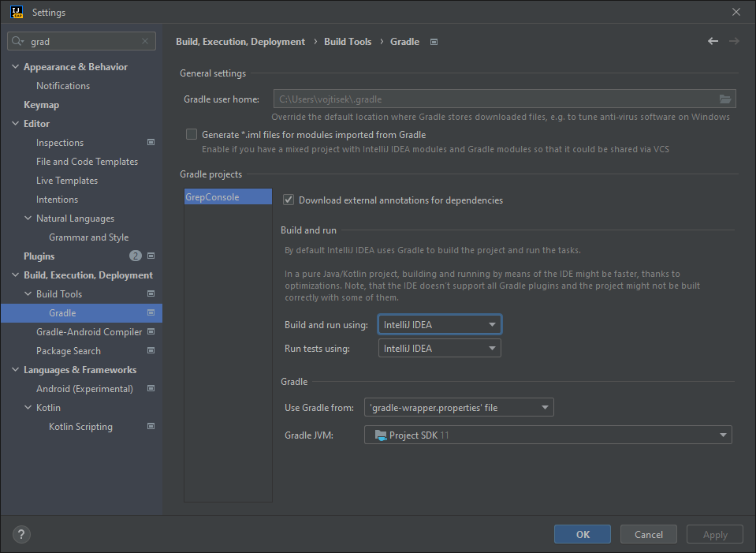Image resolution: width=756 pixels, height=553 pixels.
Task: Click the project-level icon in the breadcrumb header
Action: [434, 42]
